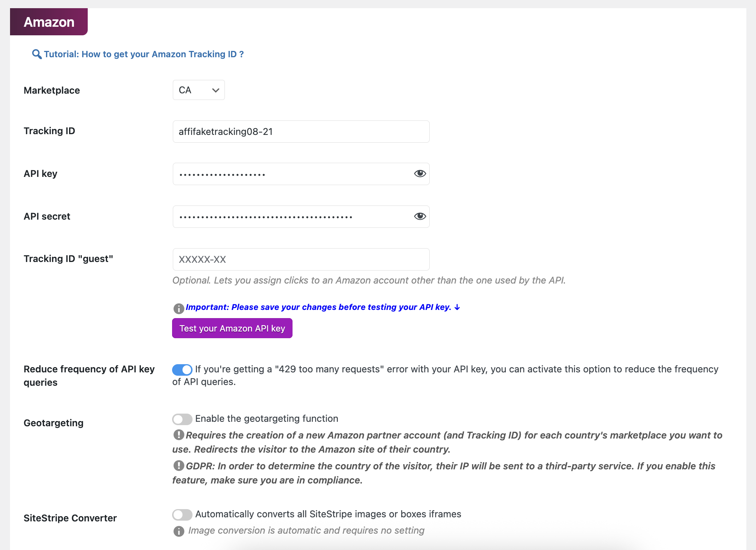Viewport: 756px width, 550px height.
Task: Click the Tracking ID "guest" field
Action: tap(301, 259)
